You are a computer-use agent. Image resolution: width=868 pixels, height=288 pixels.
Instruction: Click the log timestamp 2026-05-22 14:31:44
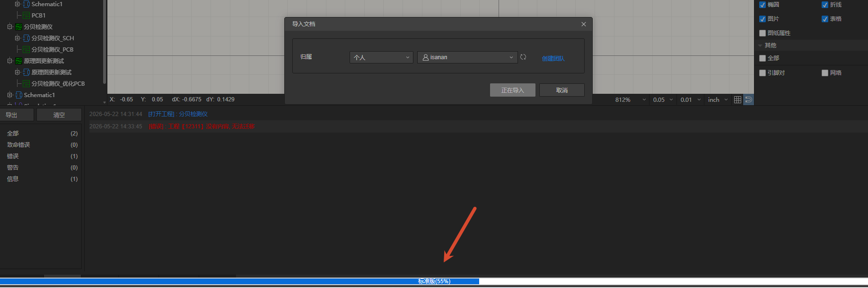[116, 114]
